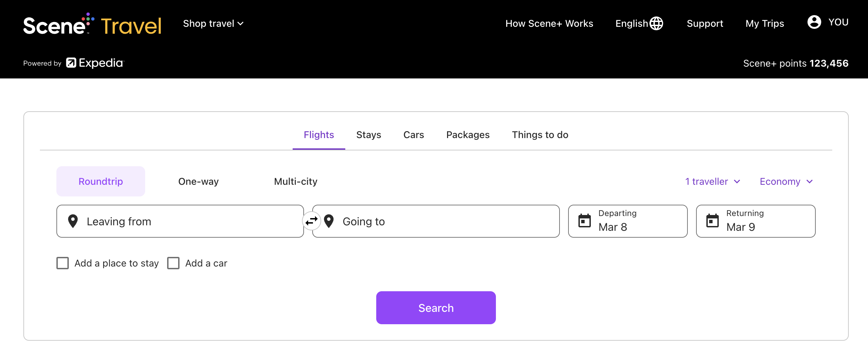Expand the Economy cabin class dropdown
This screenshot has width=868, height=351.
point(786,181)
